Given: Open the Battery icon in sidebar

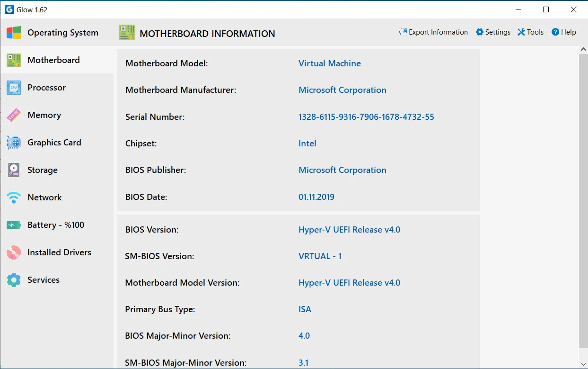Looking at the screenshot, I should click(x=14, y=225).
